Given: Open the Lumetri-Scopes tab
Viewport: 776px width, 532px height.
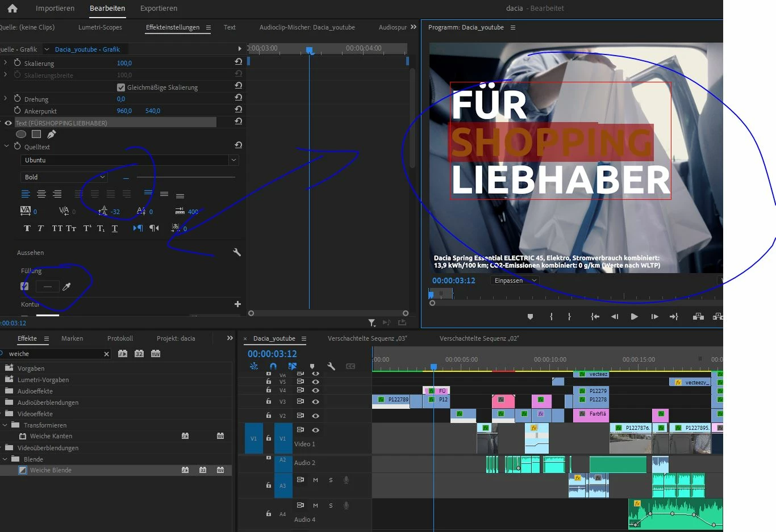Looking at the screenshot, I should point(100,27).
